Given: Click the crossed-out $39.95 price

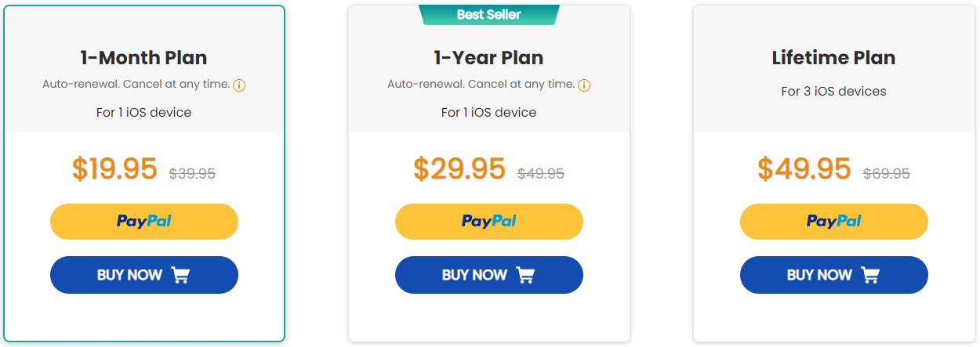Looking at the screenshot, I should [x=192, y=174].
